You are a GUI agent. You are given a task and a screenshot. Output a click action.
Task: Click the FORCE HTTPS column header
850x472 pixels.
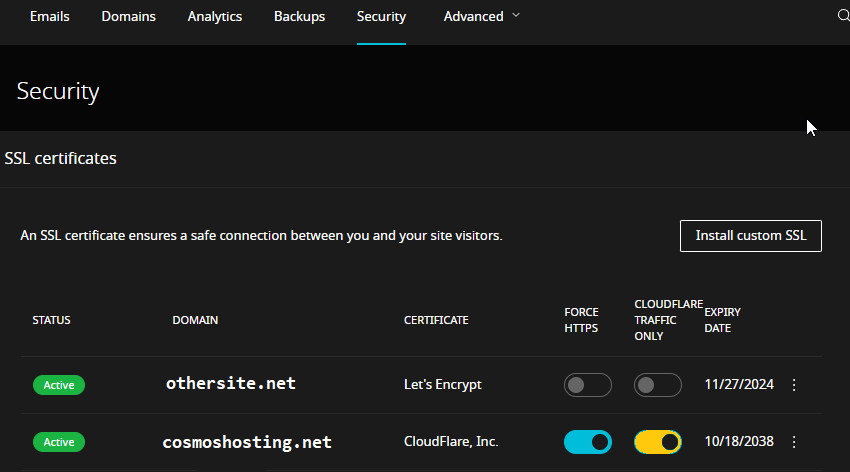pyautogui.click(x=581, y=320)
